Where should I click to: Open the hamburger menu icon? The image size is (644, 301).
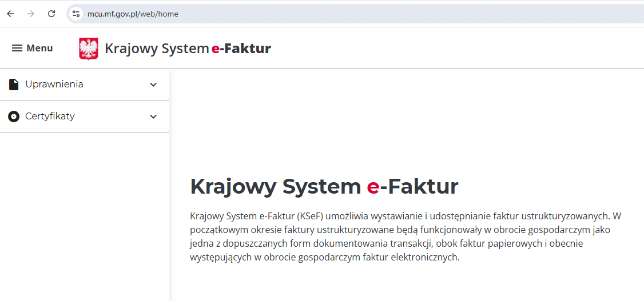click(x=17, y=49)
